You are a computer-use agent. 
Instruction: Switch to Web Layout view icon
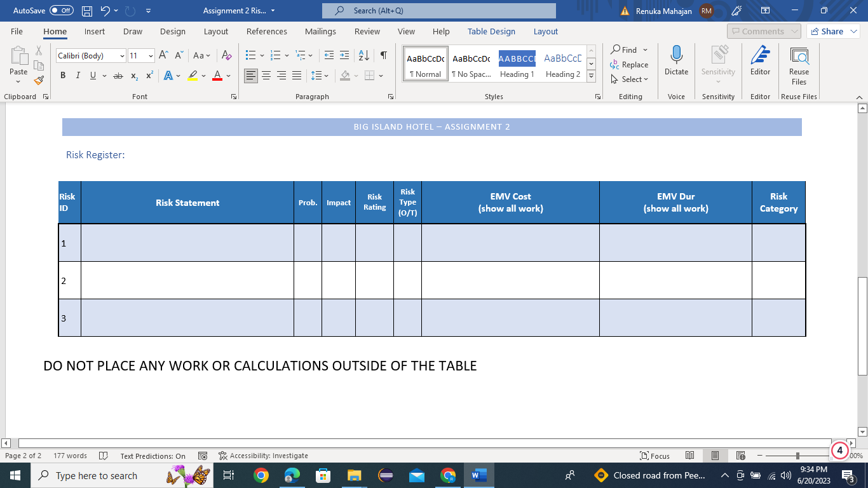coord(740,456)
